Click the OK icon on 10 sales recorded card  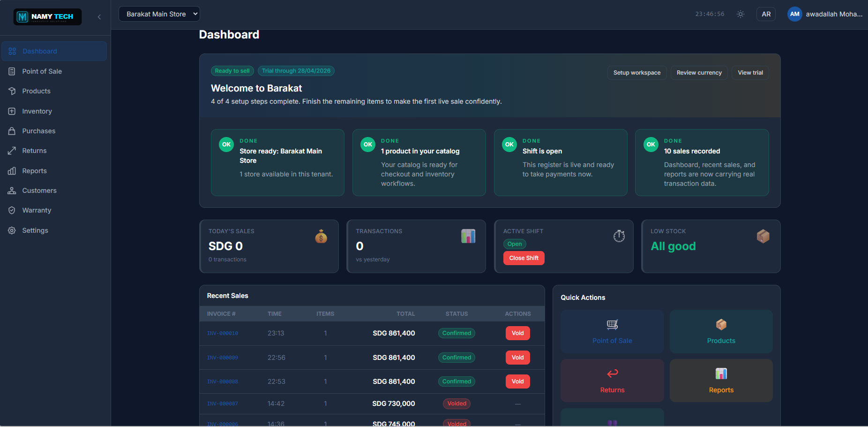651,145
